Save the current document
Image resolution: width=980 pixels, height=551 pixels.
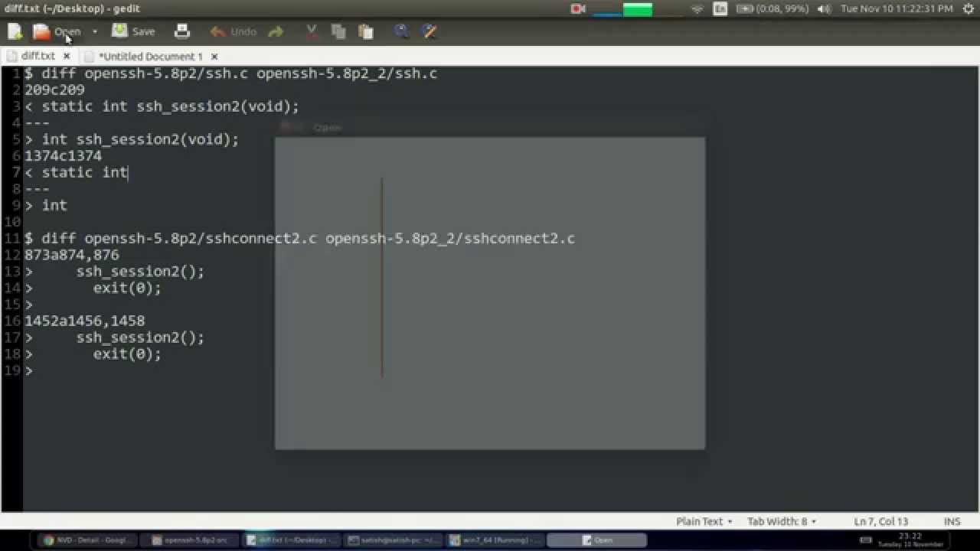pos(134,31)
